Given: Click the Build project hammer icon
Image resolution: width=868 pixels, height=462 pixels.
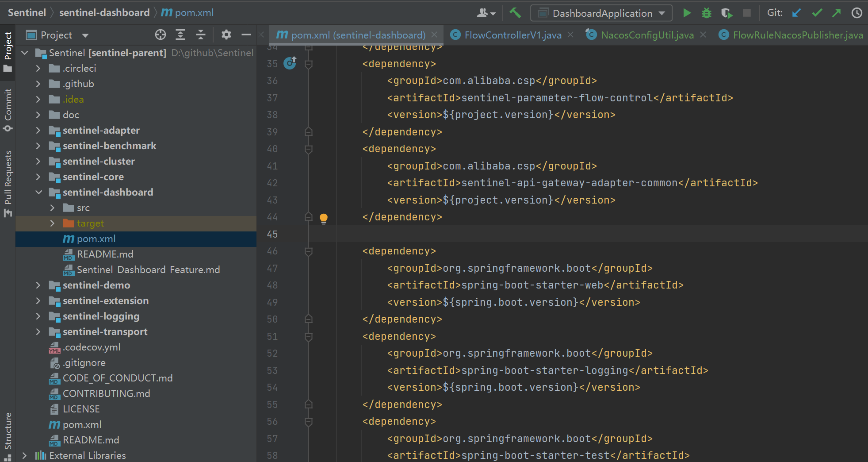Looking at the screenshot, I should (x=515, y=13).
